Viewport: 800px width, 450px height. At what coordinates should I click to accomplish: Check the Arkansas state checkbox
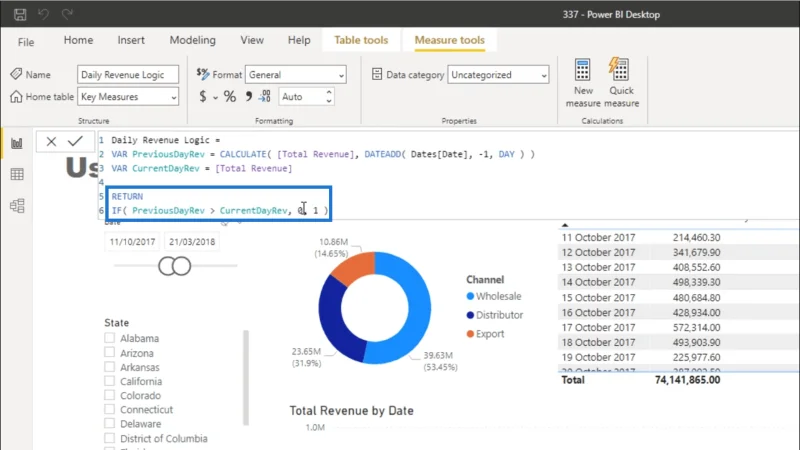(109, 366)
